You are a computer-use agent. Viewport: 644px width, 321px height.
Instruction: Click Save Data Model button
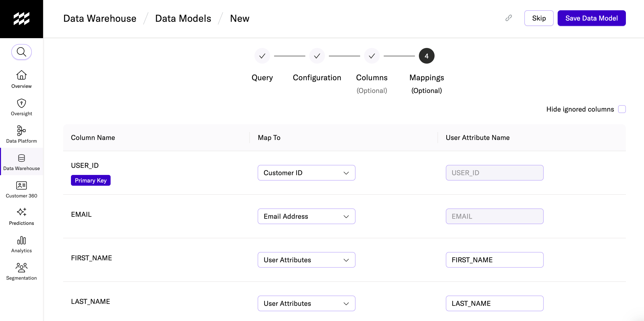[591, 18]
